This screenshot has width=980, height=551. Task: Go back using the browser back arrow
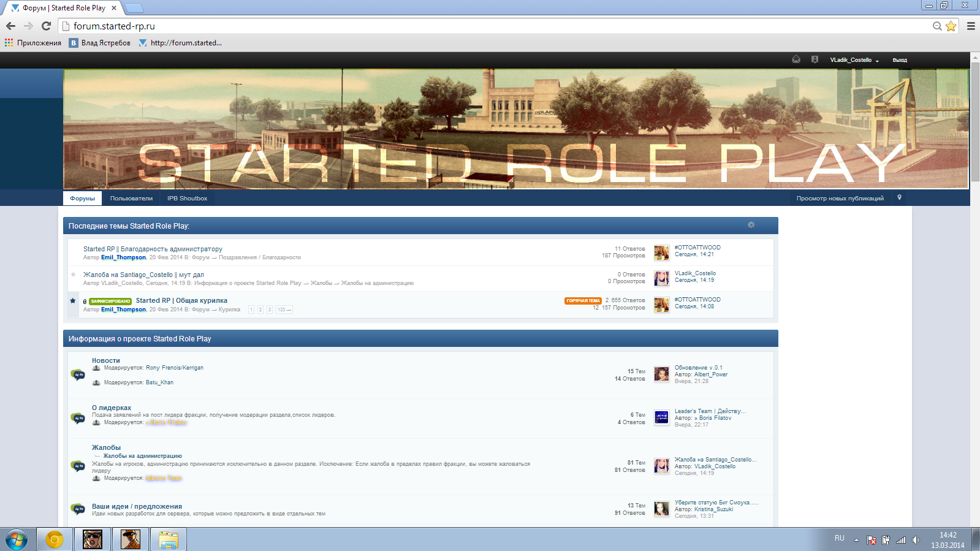10,26
